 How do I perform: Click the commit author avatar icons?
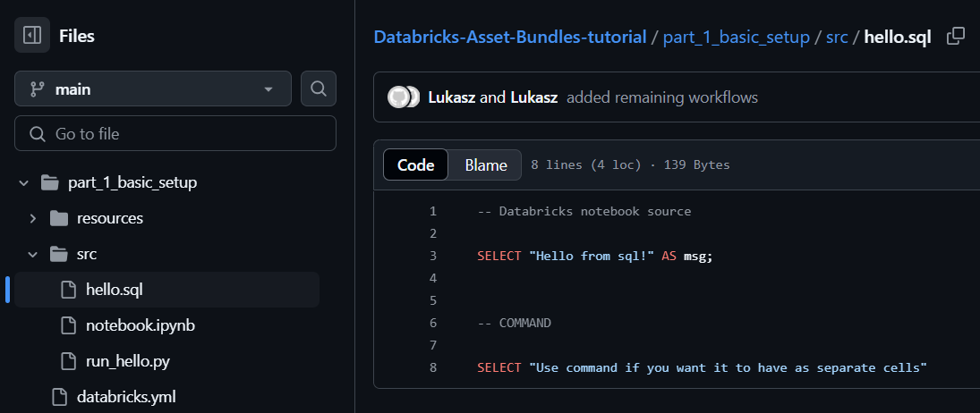[404, 97]
